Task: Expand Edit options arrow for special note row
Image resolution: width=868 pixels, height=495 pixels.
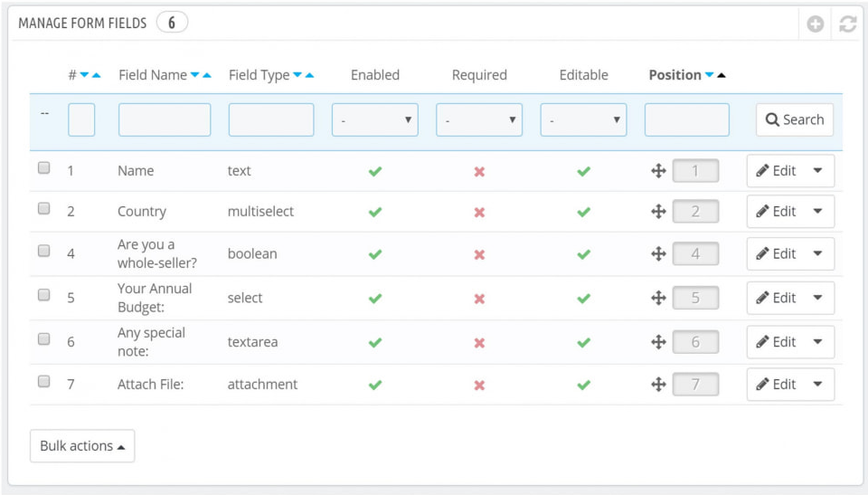Action: [x=817, y=342]
